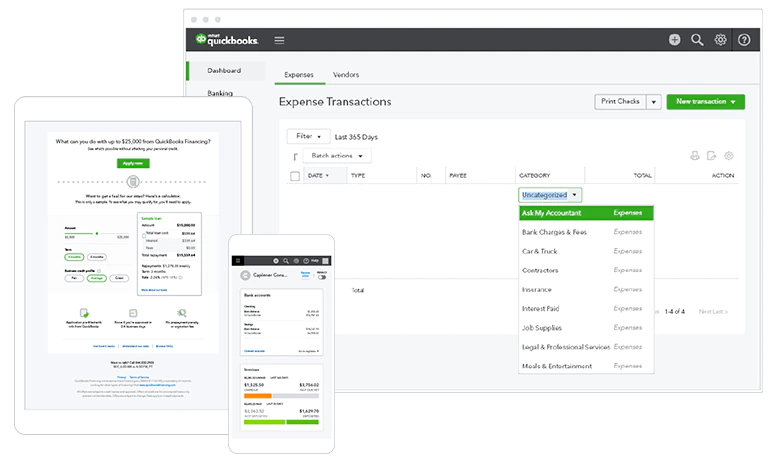Image resolution: width=777 pixels, height=468 pixels.
Task: Select Contractors category
Action: [586, 270]
